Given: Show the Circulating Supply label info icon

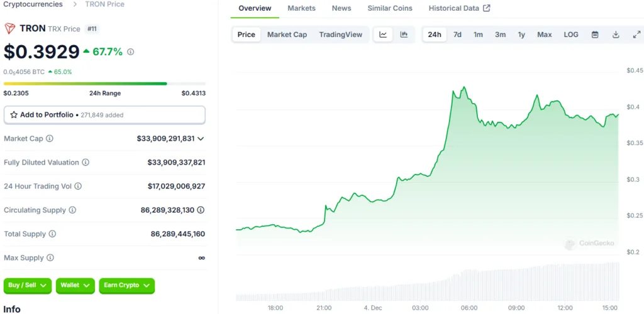Looking at the screenshot, I should (x=72, y=210).
